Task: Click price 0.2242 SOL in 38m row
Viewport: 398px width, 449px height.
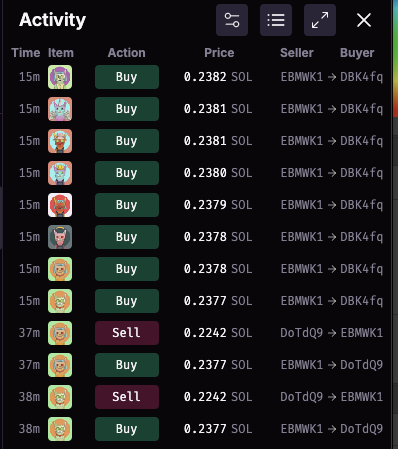Action: [218, 397]
